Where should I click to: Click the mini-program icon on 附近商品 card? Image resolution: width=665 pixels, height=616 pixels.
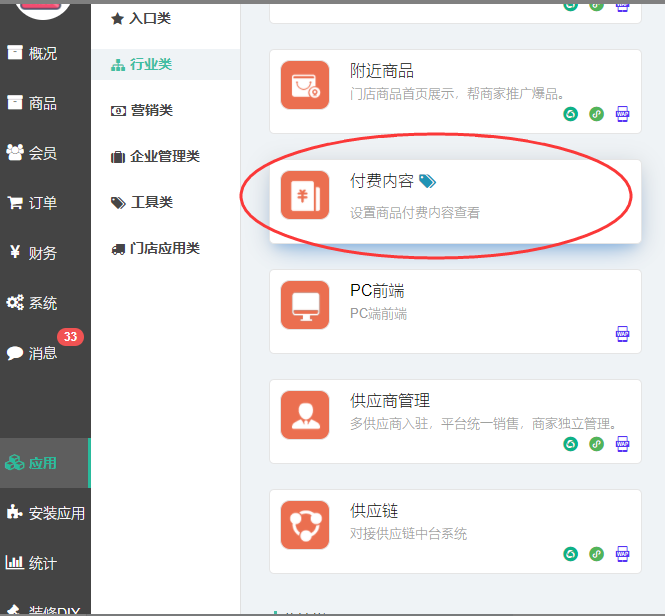[570, 114]
